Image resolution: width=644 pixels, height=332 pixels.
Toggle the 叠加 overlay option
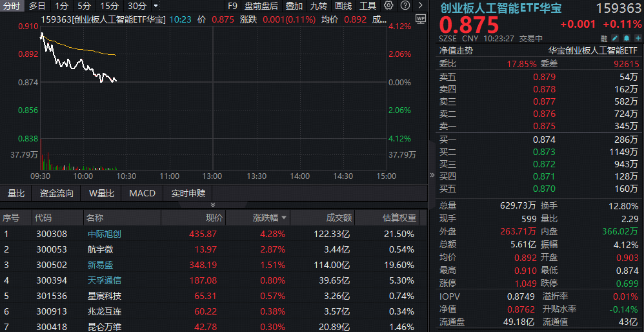point(294,6)
